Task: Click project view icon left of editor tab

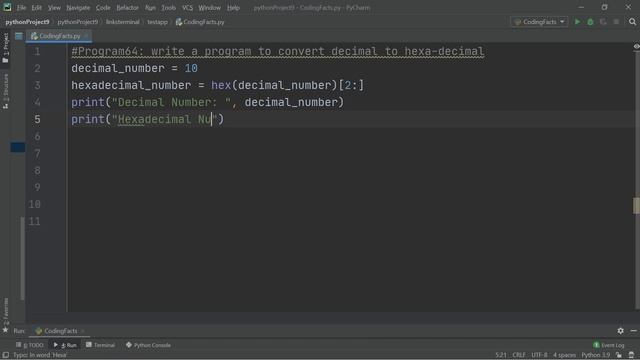Action: click(x=19, y=36)
